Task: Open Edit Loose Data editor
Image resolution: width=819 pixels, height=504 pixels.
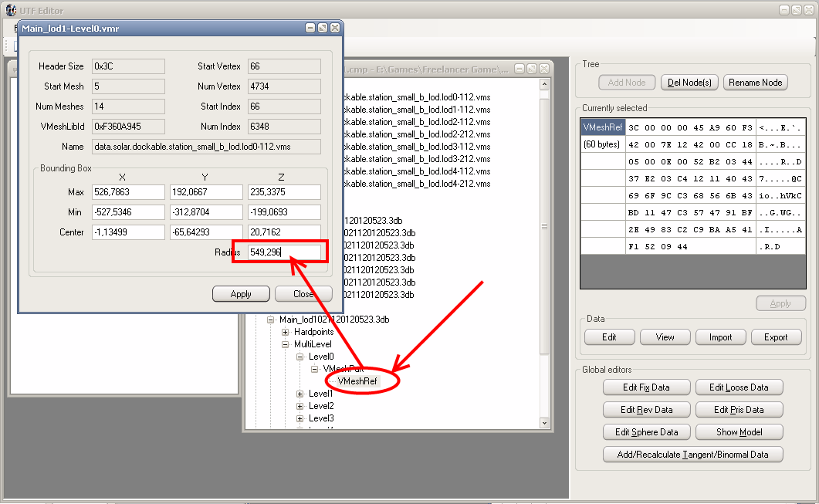Action: (739, 387)
